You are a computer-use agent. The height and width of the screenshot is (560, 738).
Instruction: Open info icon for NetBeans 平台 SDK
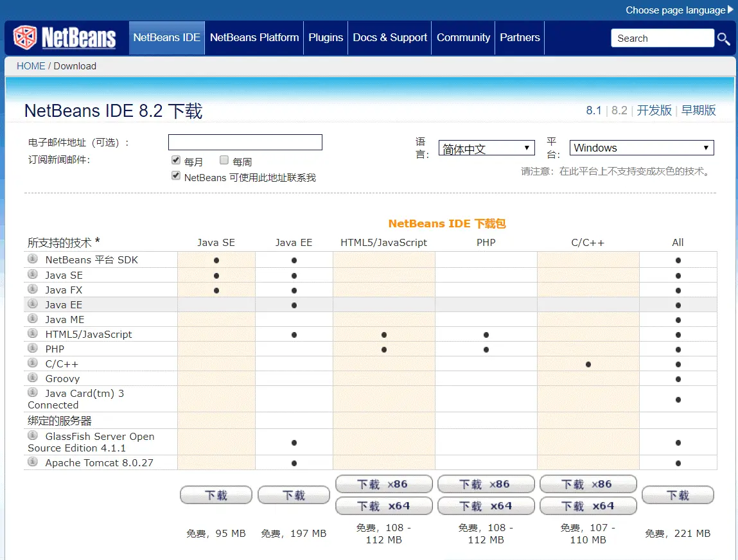click(33, 259)
